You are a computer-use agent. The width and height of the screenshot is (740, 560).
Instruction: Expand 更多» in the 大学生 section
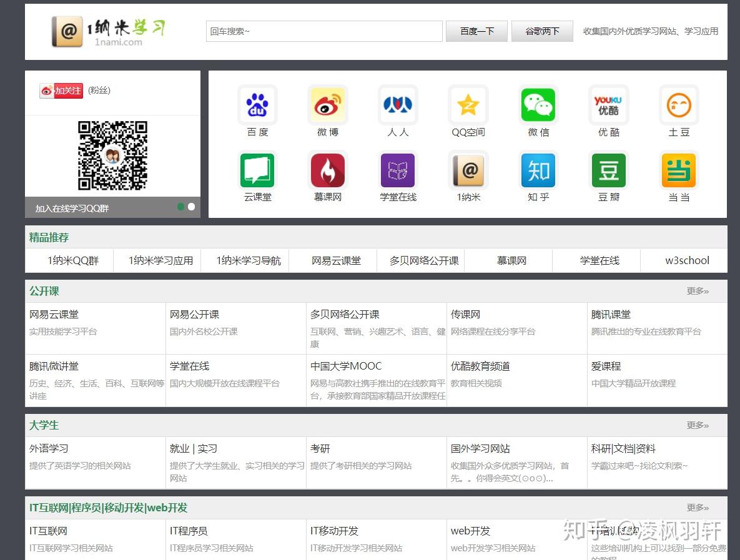click(698, 425)
